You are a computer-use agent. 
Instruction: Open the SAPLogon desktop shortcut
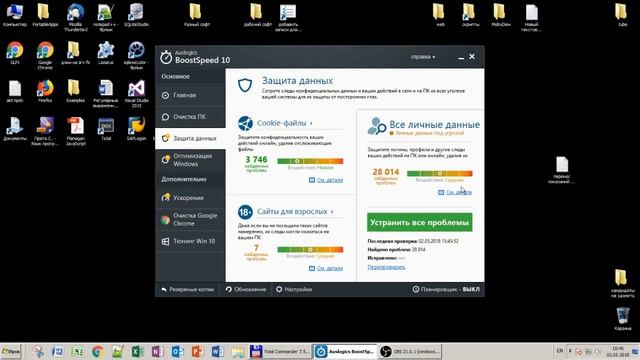point(136,129)
